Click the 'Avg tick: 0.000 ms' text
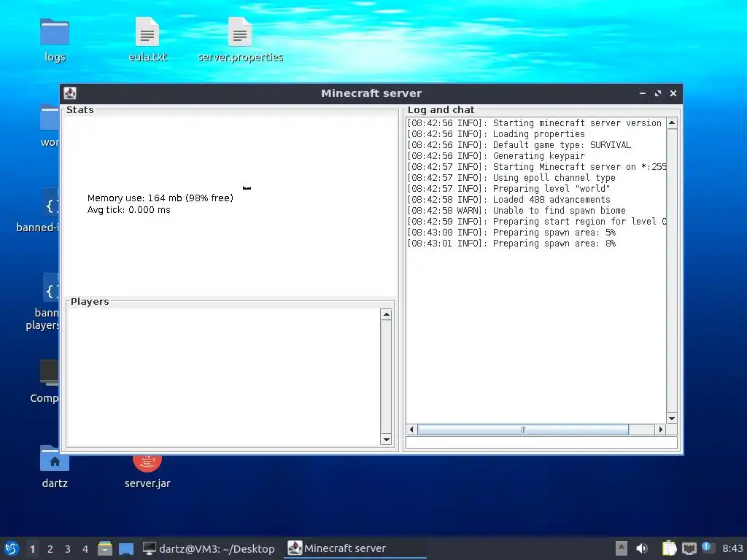 click(x=128, y=210)
